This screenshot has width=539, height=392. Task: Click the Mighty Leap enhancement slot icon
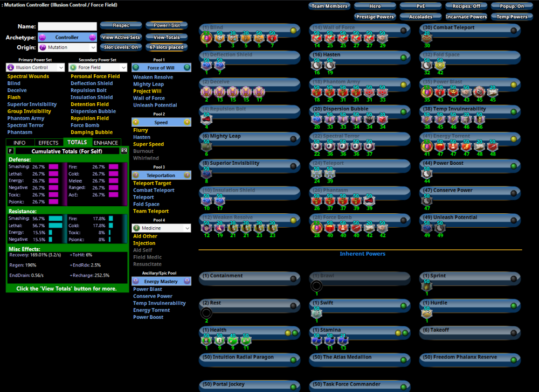(206, 146)
